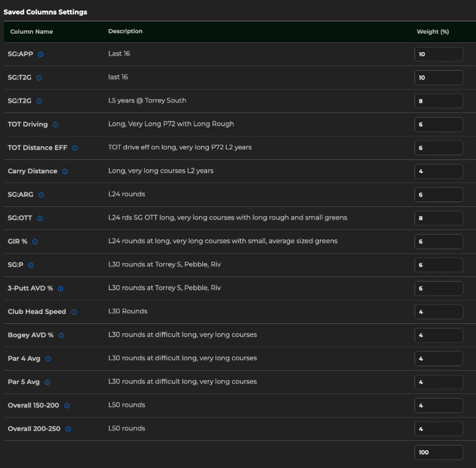
Task: Edit SG:APP weight field
Action: click(x=439, y=54)
